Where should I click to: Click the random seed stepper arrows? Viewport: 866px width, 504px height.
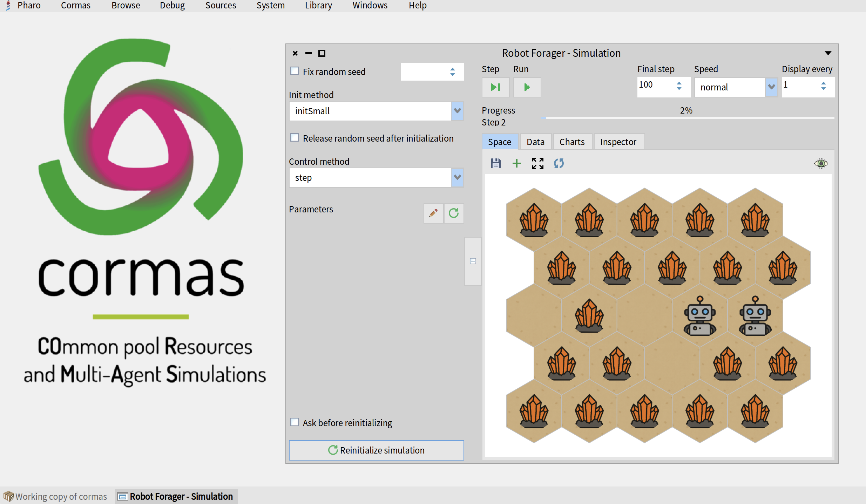pyautogui.click(x=452, y=72)
